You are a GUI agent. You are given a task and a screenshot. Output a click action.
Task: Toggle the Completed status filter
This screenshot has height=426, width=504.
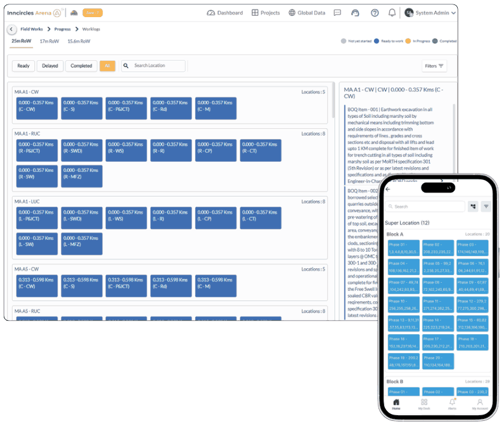(x=81, y=66)
